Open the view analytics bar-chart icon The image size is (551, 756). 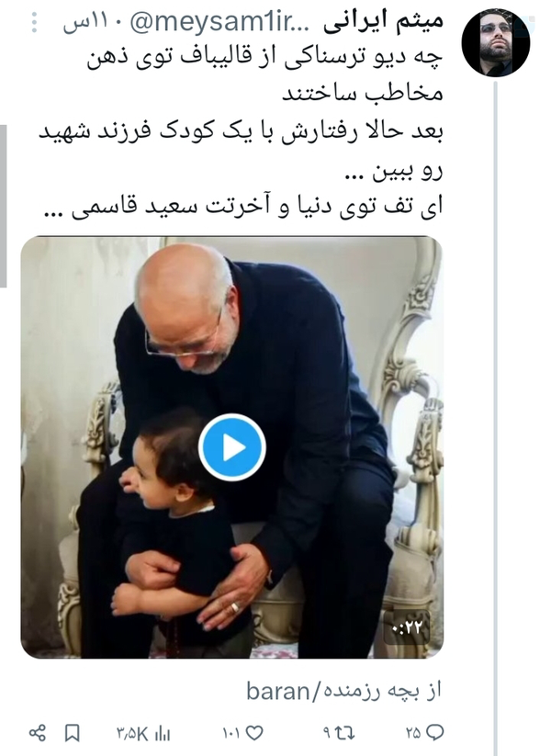pyautogui.click(x=163, y=734)
